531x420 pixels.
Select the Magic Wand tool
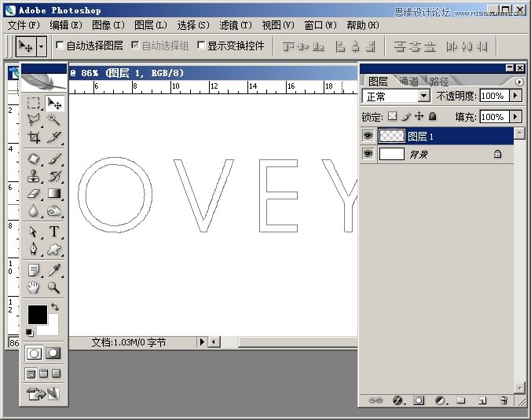[x=54, y=119]
